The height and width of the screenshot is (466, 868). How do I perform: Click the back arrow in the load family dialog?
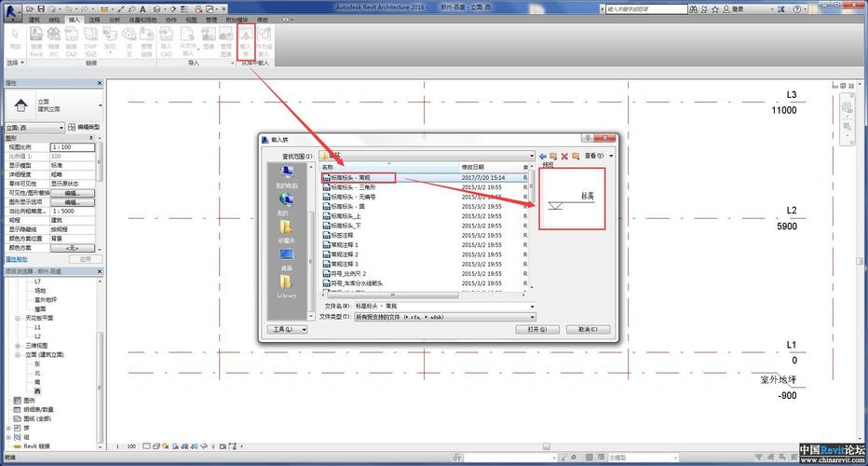coord(542,157)
